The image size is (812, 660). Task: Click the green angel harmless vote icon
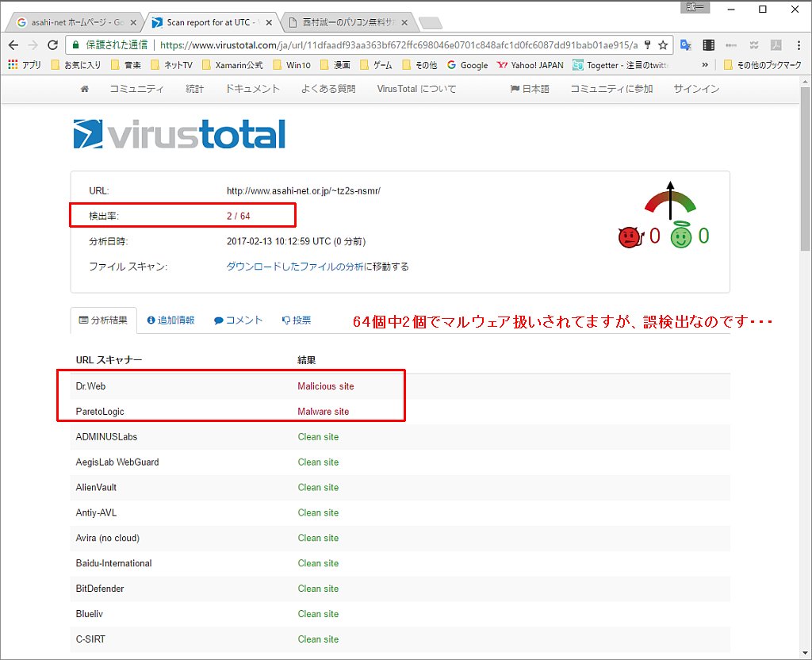(x=681, y=236)
